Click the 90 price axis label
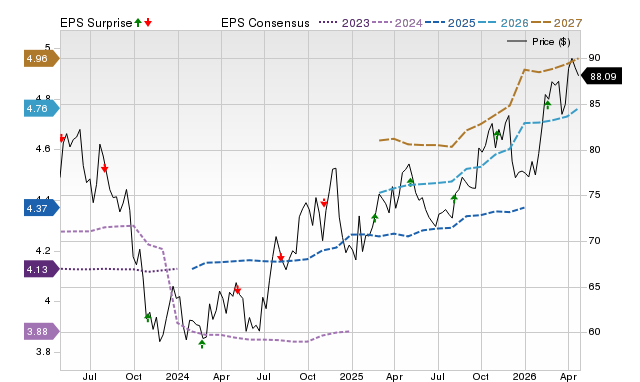Image resolution: width=640 pixels, height=382 pixels. (x=594, y=58)
